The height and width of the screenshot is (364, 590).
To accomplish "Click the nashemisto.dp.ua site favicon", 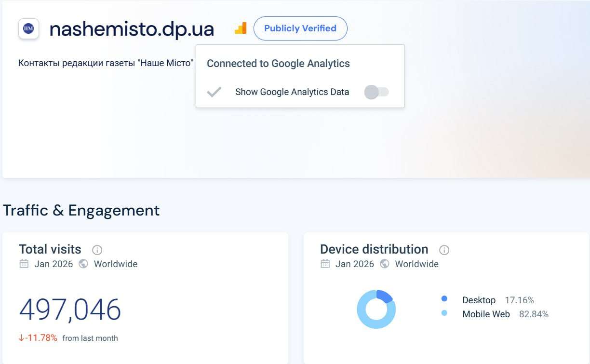I will coord(28,29).
